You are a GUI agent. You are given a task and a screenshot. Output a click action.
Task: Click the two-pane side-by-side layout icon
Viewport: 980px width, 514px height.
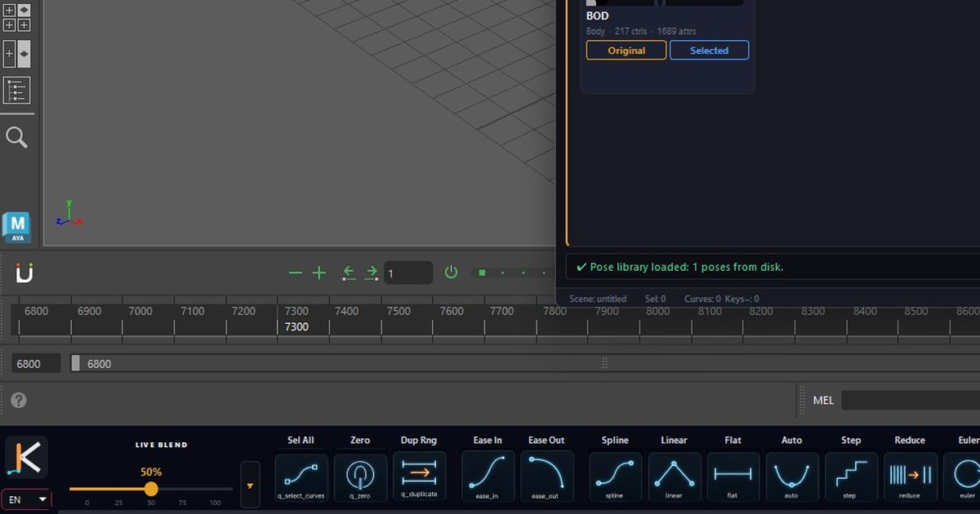pos(16,54)
